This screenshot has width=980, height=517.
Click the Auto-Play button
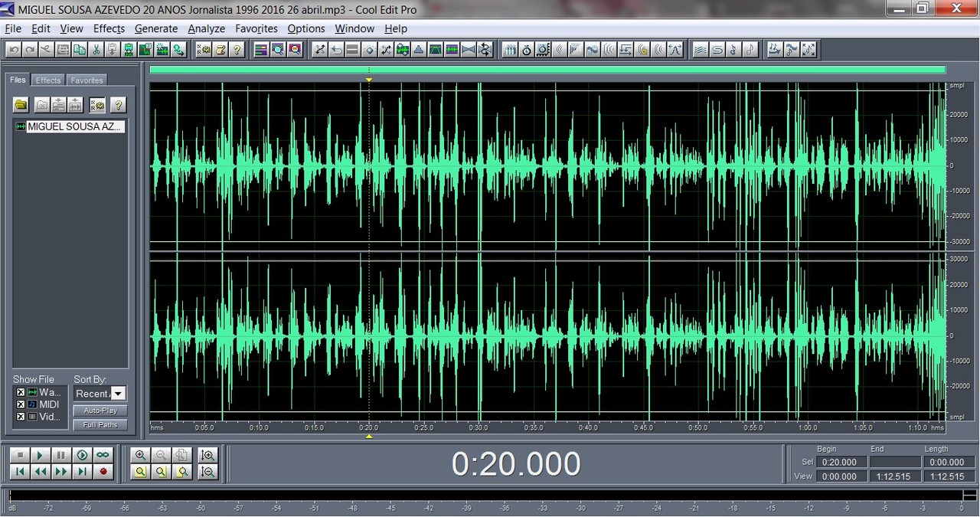click(100, 411)
